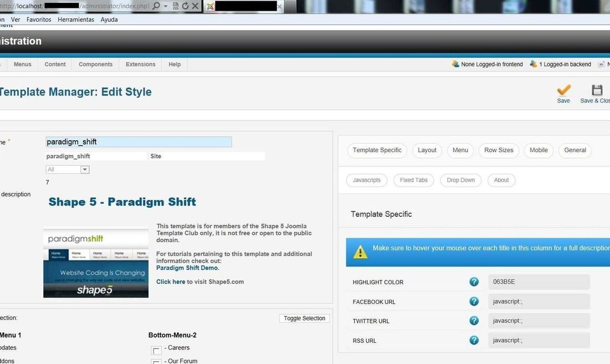Select the Mobile tab
The image size is (610, 364).
coord(538,150)
